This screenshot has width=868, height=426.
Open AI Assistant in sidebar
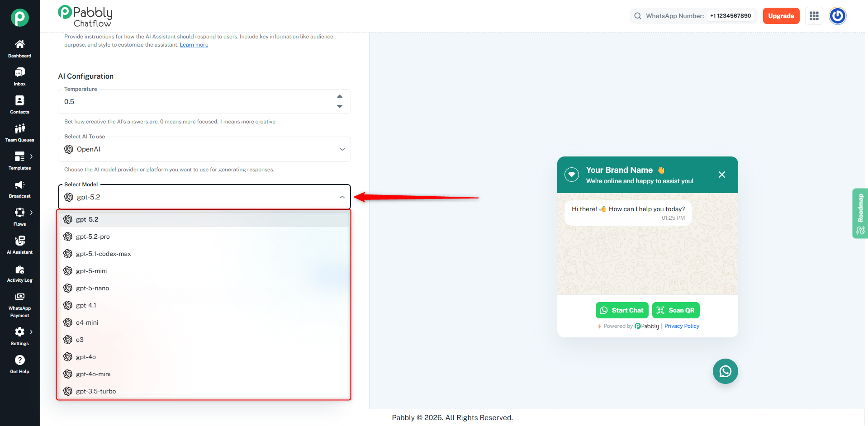(19, 245)
